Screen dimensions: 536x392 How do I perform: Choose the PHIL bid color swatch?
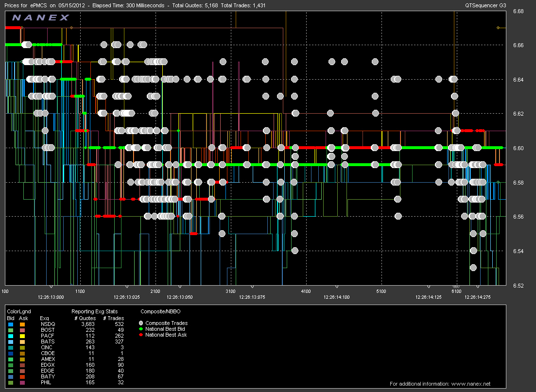(11, 382)
